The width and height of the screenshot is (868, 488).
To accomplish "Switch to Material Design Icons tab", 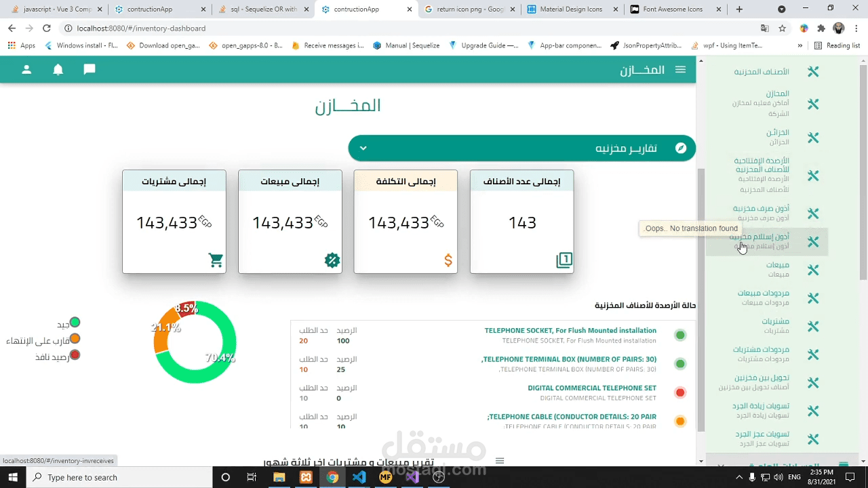I will pyautogui.click(x=573, y=9).
